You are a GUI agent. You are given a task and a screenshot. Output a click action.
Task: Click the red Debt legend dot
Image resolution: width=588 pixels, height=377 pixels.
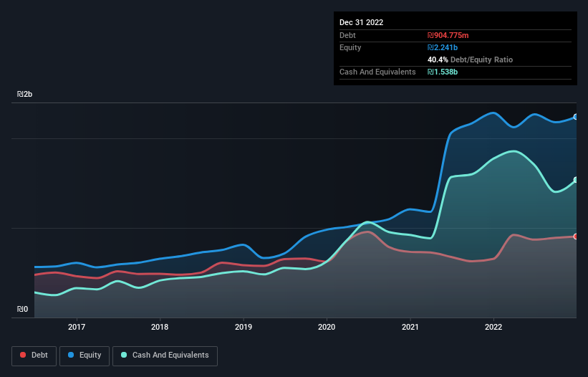click(x=23, y=355)
